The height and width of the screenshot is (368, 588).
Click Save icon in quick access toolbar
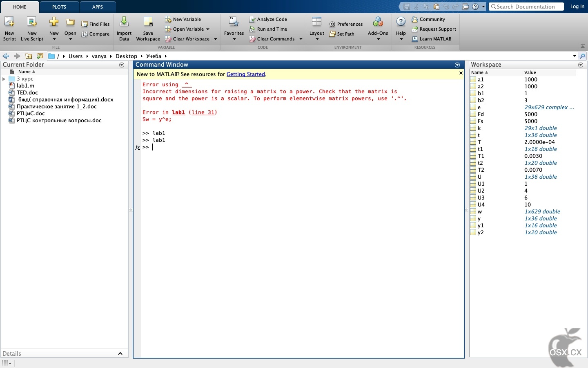[406, 7]
